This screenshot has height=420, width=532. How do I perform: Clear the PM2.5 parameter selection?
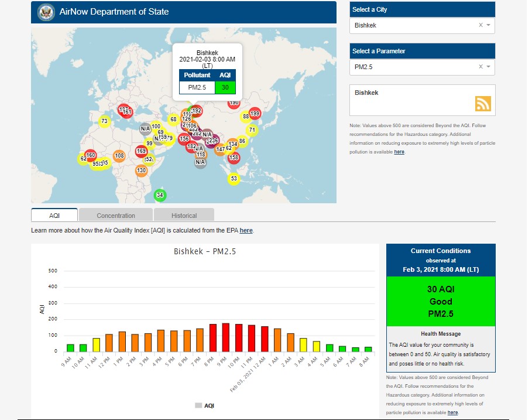click(x=480, y=67)
